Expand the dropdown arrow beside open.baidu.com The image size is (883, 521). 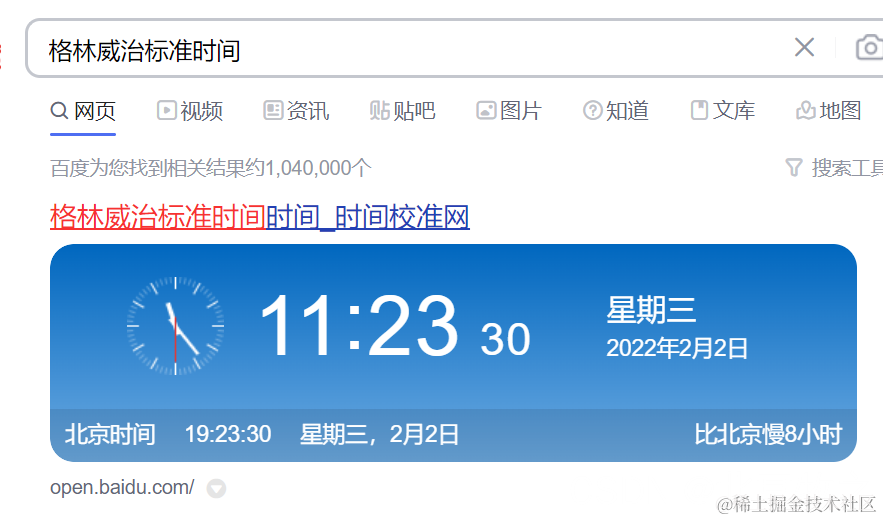[x=216, y=488]
